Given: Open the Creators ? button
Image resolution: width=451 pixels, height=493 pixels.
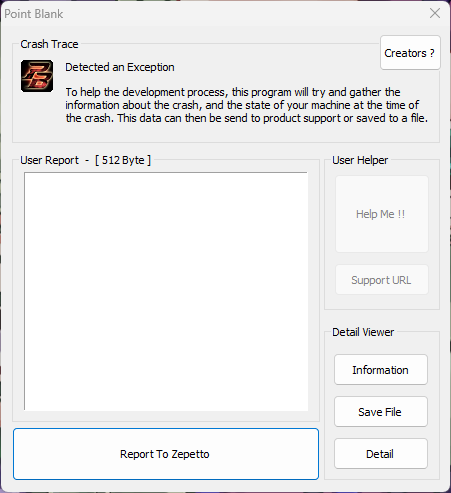Looking at the screenshot, I should 410,53.
